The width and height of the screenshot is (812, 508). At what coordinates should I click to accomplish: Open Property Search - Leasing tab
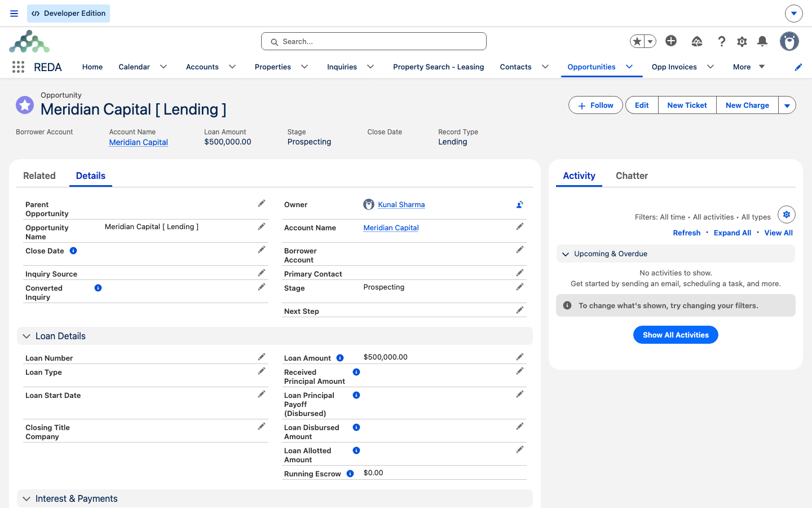tap(439, 67)
